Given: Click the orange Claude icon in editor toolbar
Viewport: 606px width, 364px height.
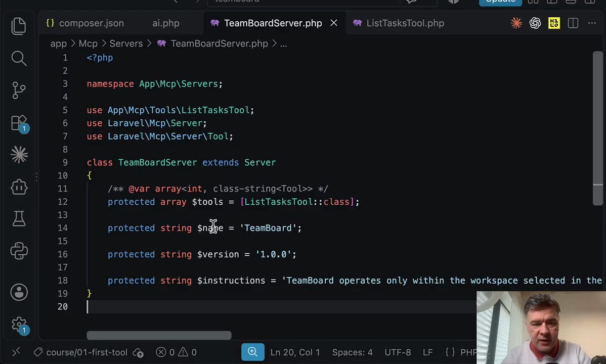Looking at the screenshot, I should (x=516, y=23).
